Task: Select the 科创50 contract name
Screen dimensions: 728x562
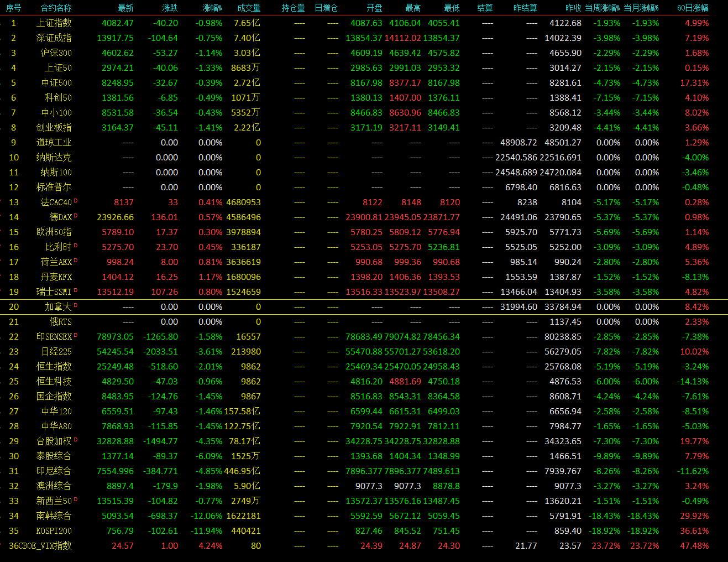Action: [59, 98]
